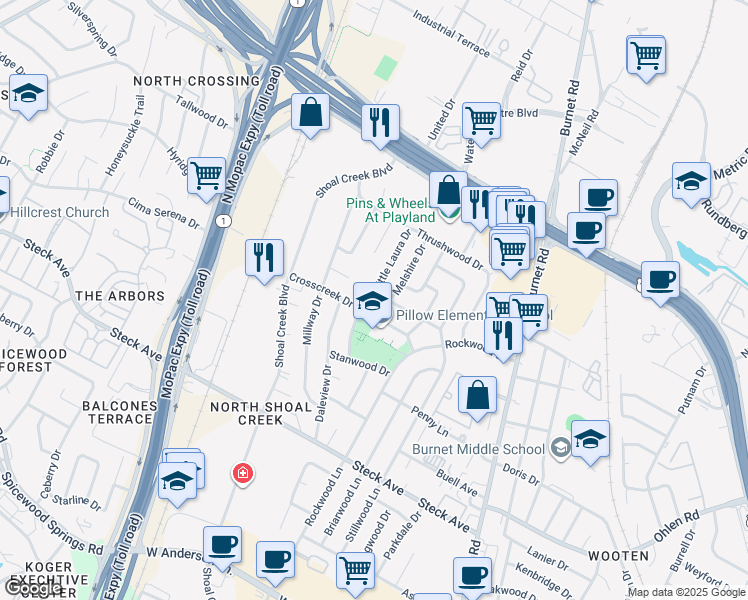Image resolution: width=748 pixels, height=600 pixels.
Task: Click the shopping bag icon below North Crossing
Action: [x=311, y=112]
